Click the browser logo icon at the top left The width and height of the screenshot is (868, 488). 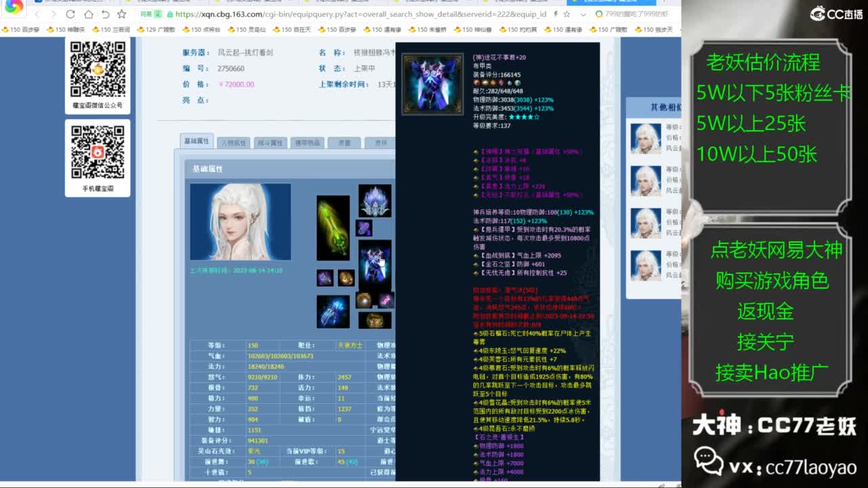point(14,7)
